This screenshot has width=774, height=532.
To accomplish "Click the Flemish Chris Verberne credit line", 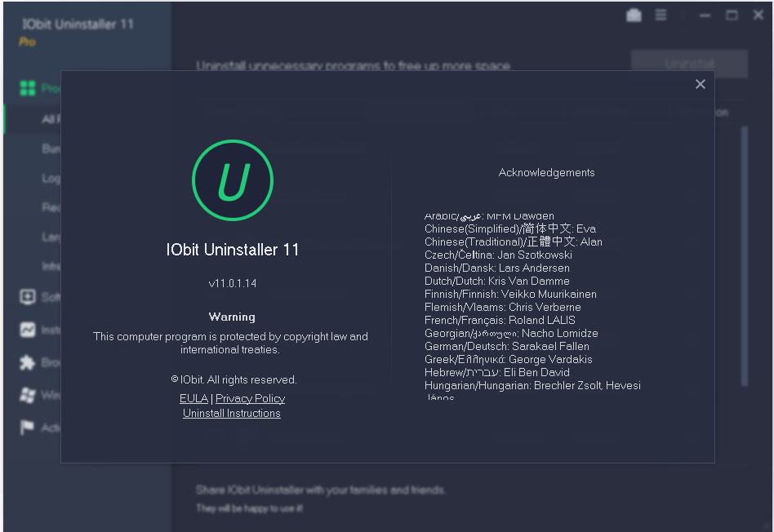I will (502, 307).
